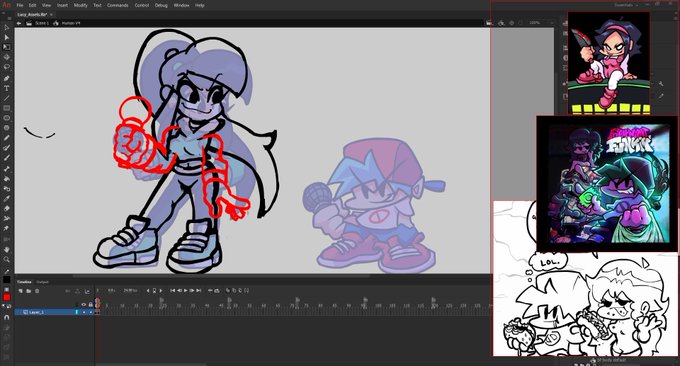Viewport: 680px width, 366px height.
Task: Click the black-and-white LOL sketch image
Action: (585, 304)
